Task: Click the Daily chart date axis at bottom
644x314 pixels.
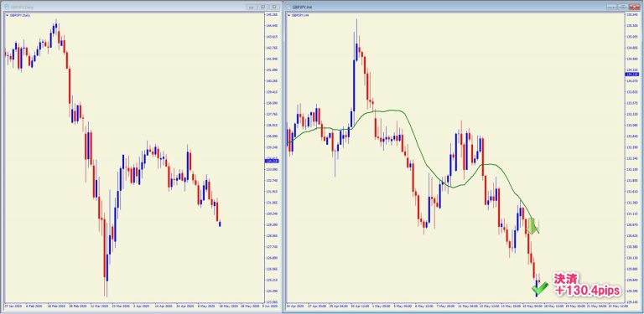Action: pos(133,306)
